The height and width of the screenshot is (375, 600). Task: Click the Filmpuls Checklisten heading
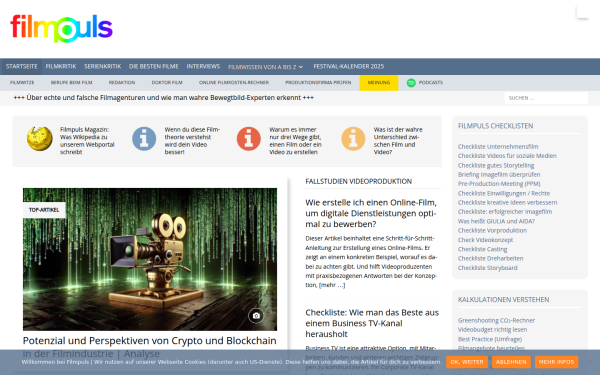(x=496, y=126)
